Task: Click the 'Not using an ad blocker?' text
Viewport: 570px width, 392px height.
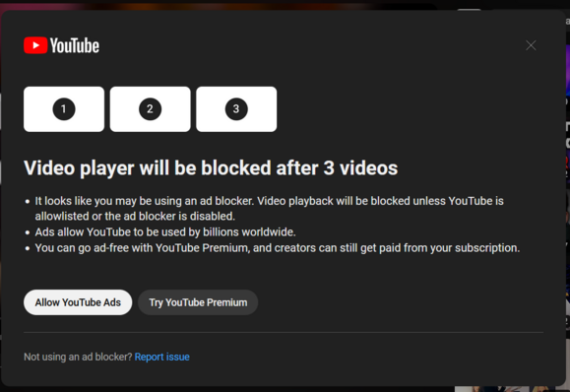Action: 78,357
